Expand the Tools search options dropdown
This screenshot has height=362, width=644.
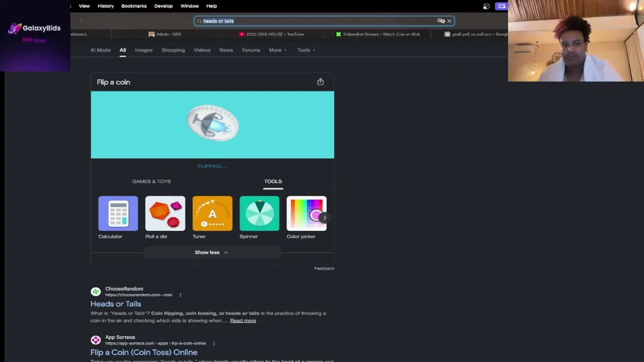point(306,50)
